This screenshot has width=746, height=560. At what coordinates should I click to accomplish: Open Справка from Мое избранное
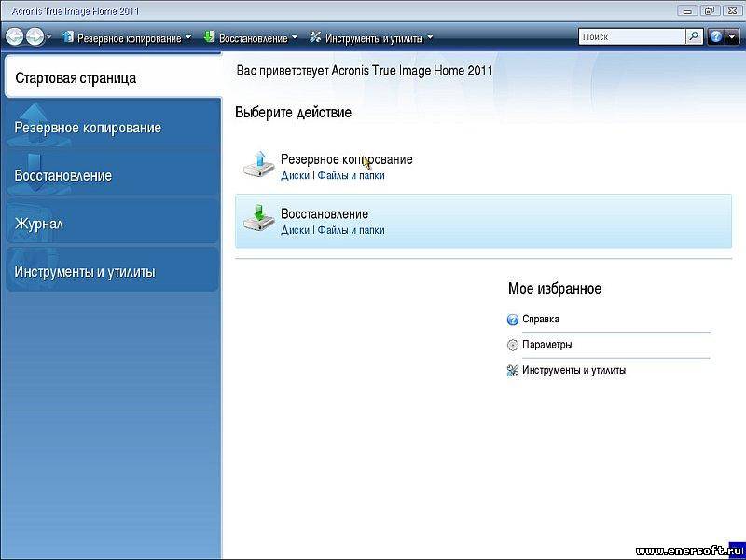coord(541,319)
